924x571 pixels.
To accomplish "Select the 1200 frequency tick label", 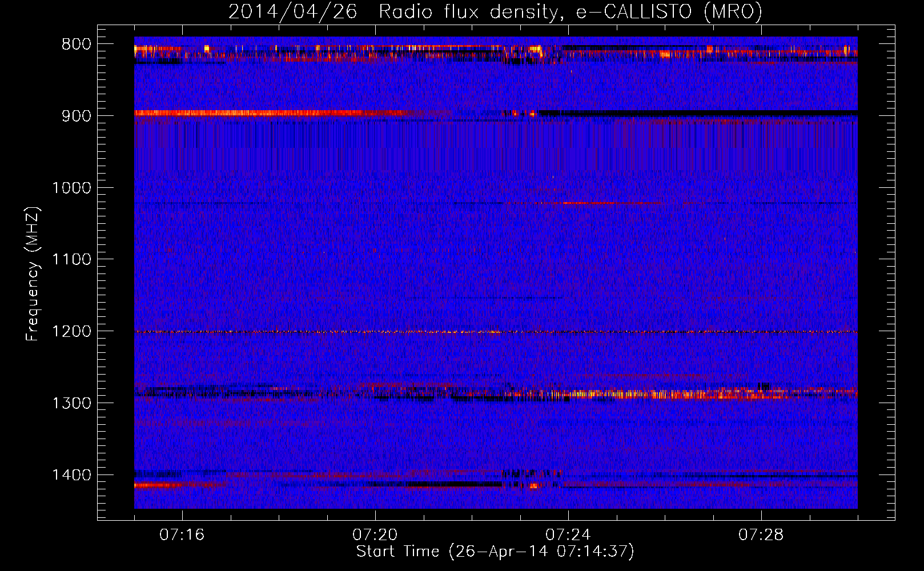I will click(71, 332).
